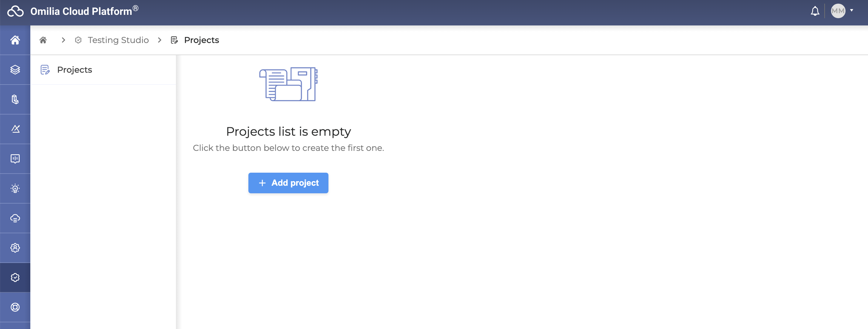Select Projects in the side panel
Image resolution: width=868 pixels, height=329 pixels.
[x=75, y=70]
